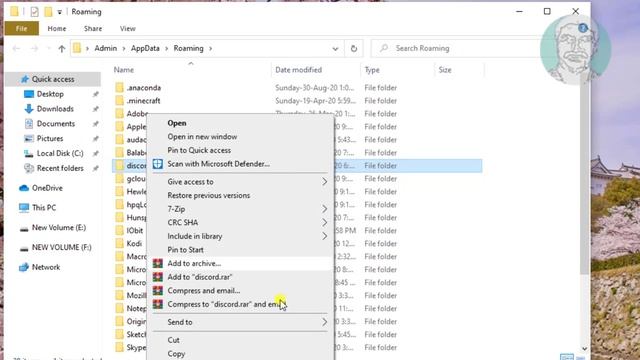The width and height of the screenshot is (640, 360).
Task: Expand the Include in library submenu
Action: [x=324, y=236]
